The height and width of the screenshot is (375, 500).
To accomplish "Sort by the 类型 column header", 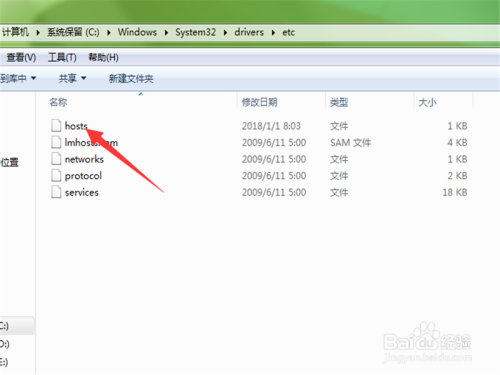I will 339,102.
